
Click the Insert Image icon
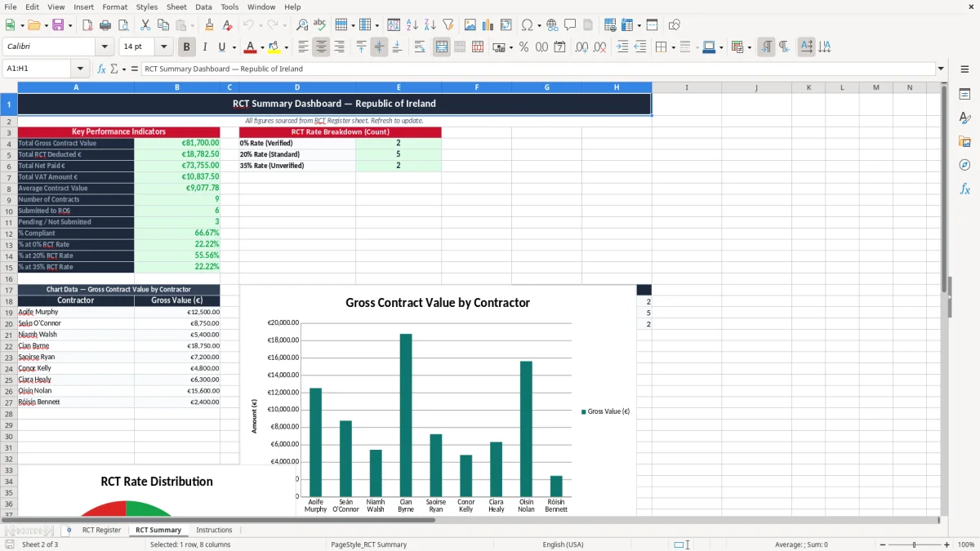[x=470, y=25]
